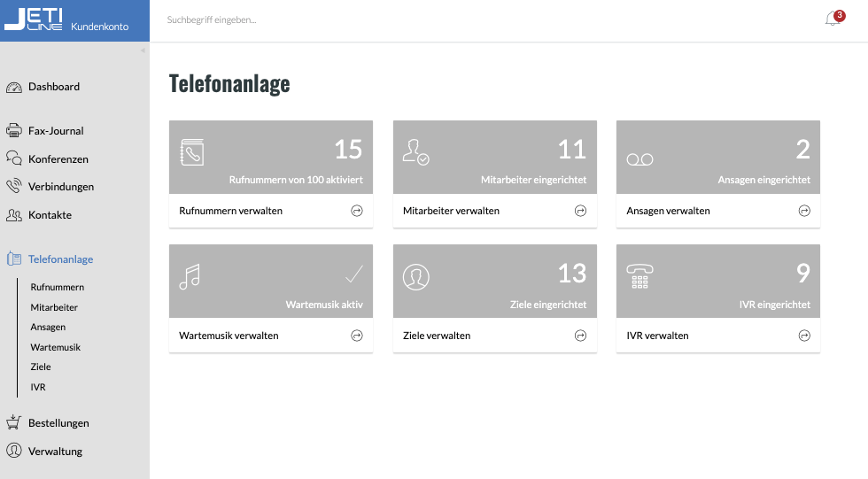Click the Dashboard gauge icon
This screenshot has height=479, width=868.
point(14,87)
